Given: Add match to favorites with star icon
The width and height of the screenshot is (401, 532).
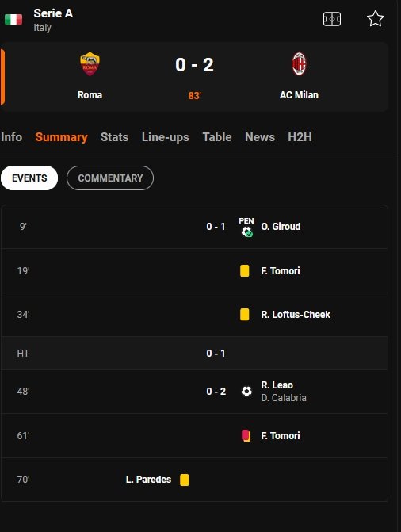Looking at the screenshot, I should click(375, 19).
